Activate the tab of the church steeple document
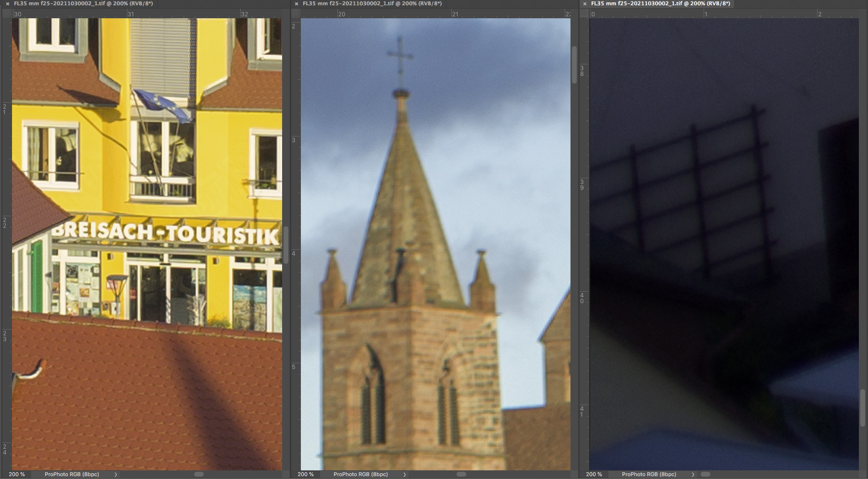The height and width of the screenshot is (479, 868). click(x=372, y=4)
